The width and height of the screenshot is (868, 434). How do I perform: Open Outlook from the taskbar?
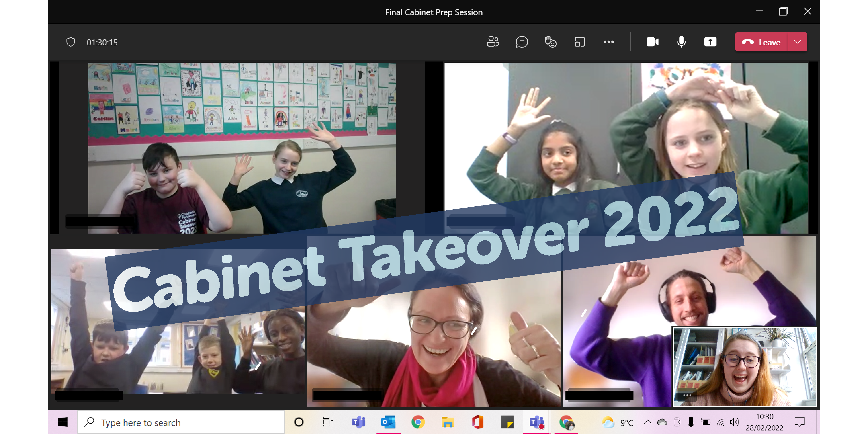click(x=388, y=422)
